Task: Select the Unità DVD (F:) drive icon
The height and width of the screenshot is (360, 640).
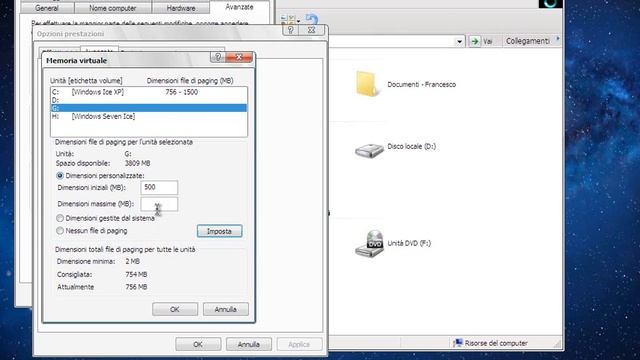Action: [369, 244]
